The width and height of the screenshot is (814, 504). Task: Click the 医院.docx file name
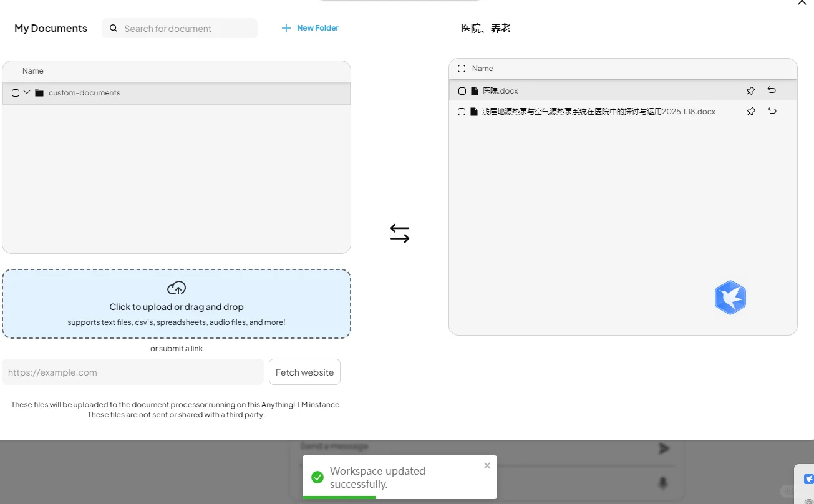tap(500, 91)
